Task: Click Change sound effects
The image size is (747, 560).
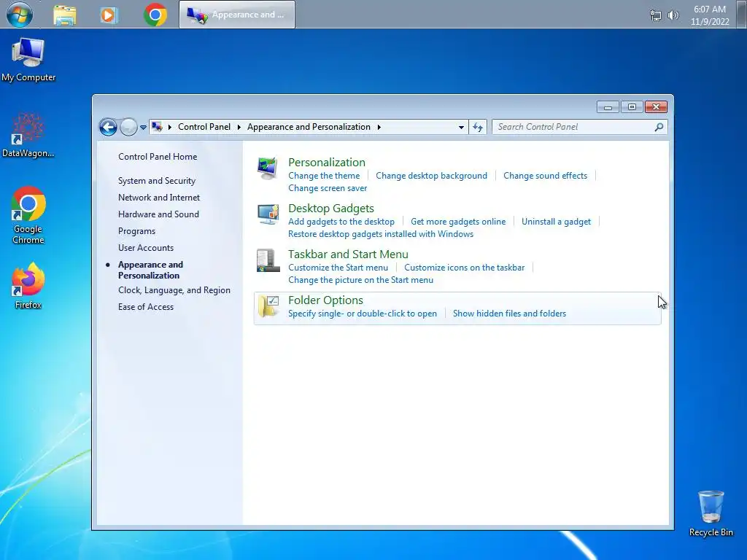Action: click(546, 176)
